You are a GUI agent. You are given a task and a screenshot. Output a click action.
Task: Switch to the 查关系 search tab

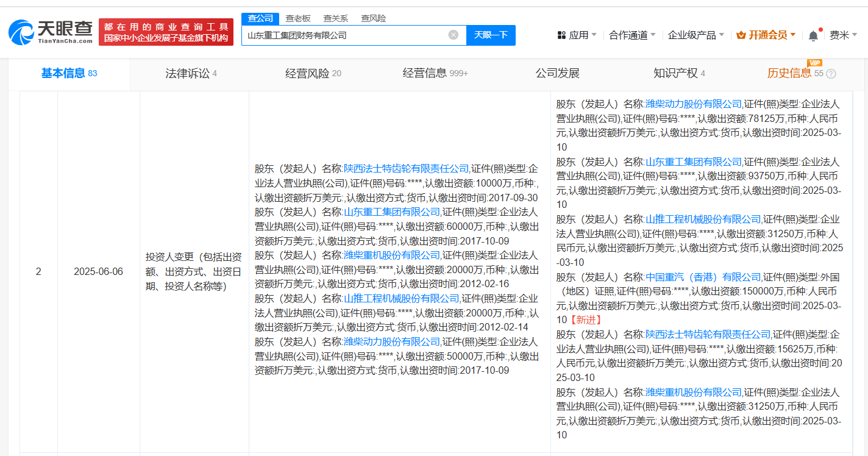click(x=335, y=18)
